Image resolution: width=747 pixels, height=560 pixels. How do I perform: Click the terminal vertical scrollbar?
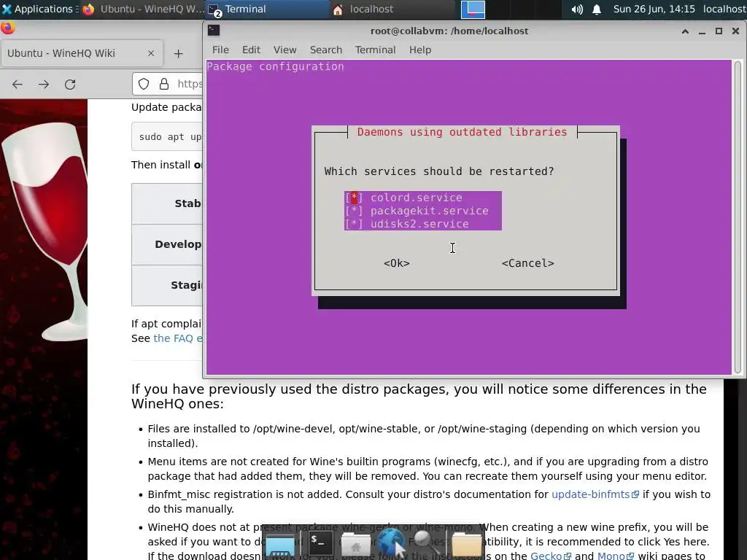coord(738,217)
